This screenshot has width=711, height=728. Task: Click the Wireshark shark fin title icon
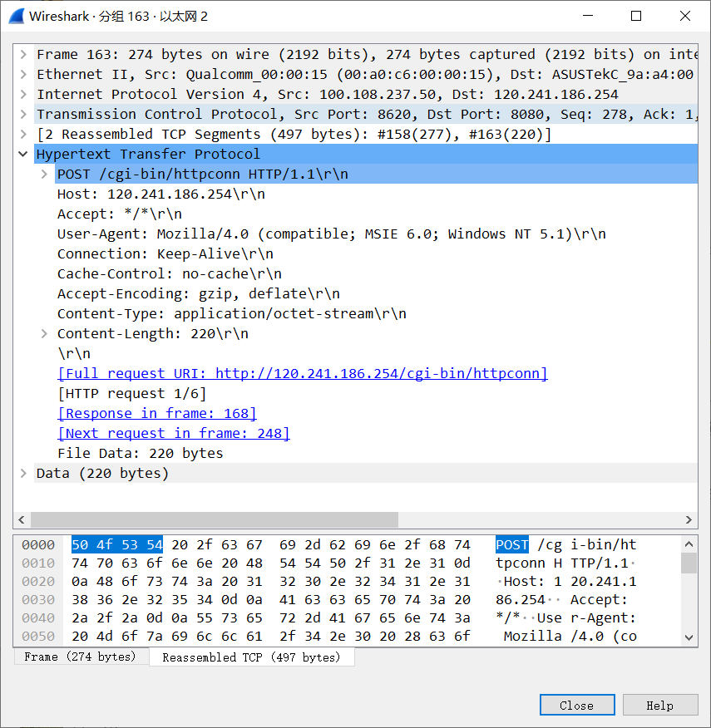[17, 17]
